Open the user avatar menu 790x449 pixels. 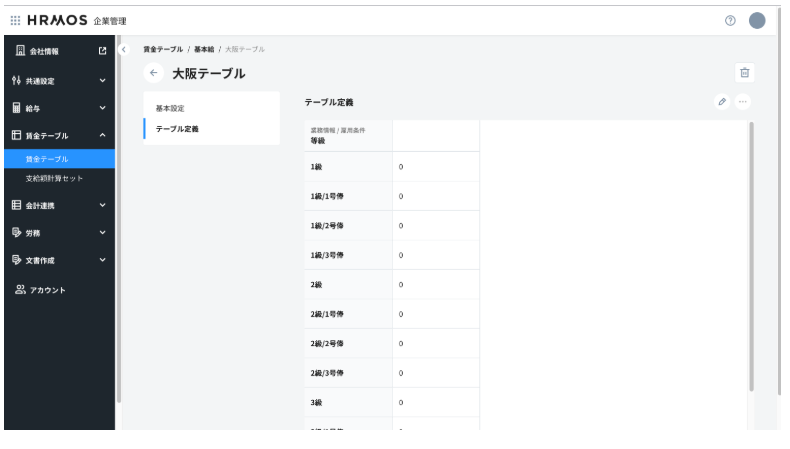pos(757,21)
